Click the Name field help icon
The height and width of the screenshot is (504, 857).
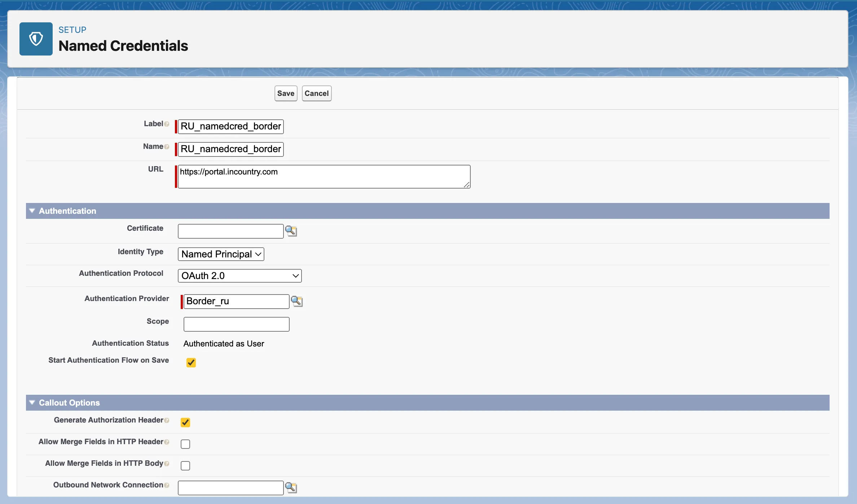(x=167, y=147)
